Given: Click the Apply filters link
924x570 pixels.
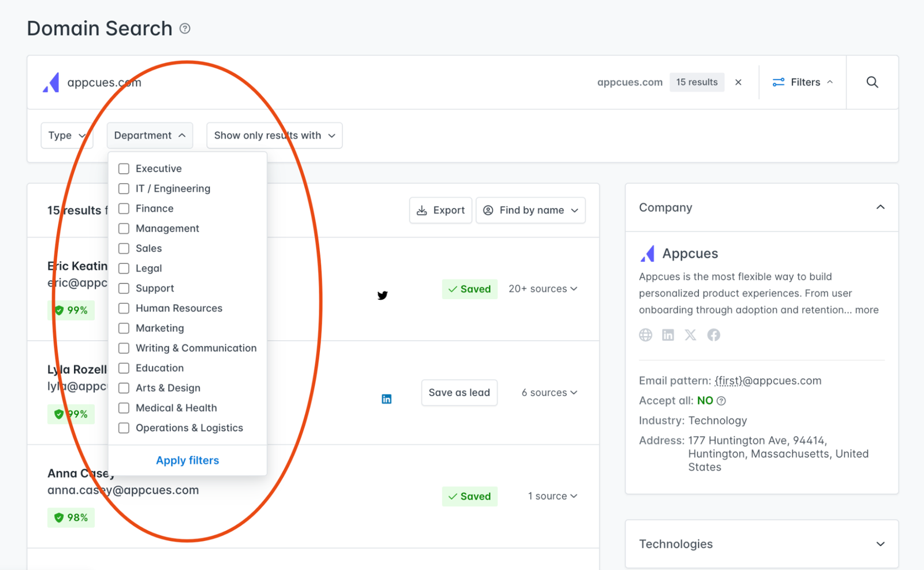Looking at the screenshot, I should pos(187,460).
